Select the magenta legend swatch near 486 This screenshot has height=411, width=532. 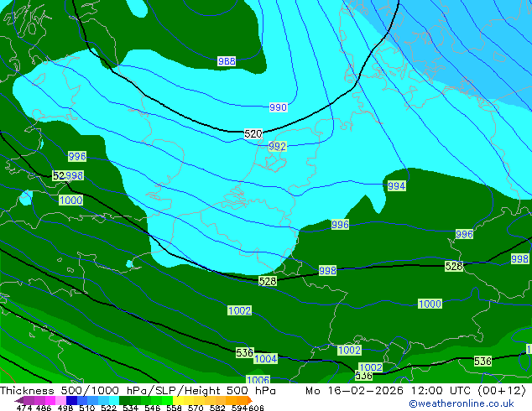(x=50, y=400)
